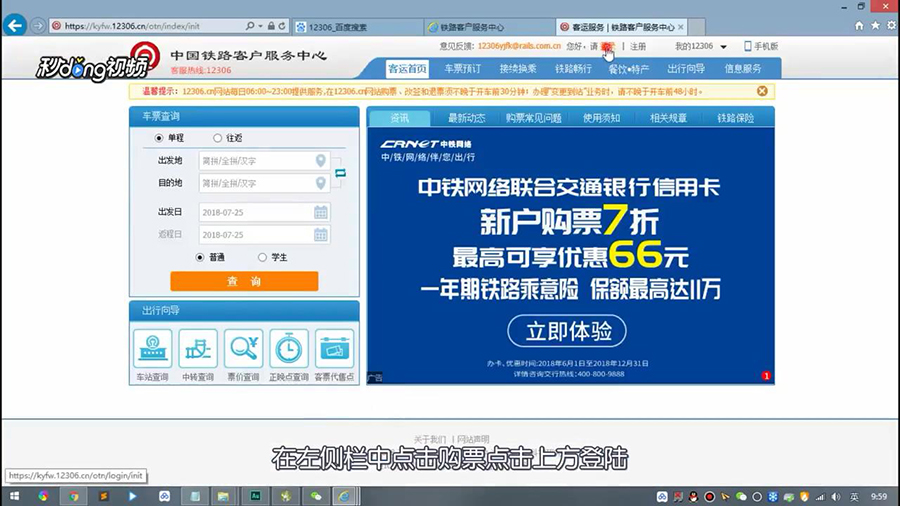This screenshot has width=900, height=506.
Task: Select 学生 student ticket radio
Action: pyautogui.click(x=262, y=257)
